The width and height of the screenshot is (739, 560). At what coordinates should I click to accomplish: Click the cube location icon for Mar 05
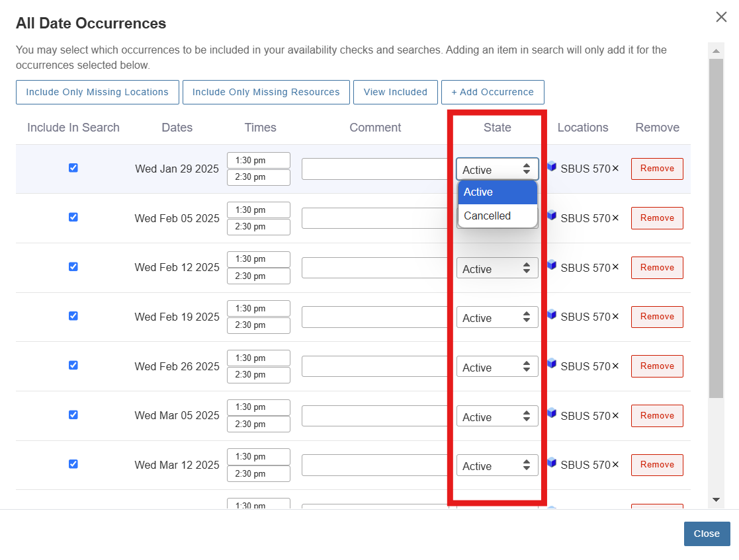[x=552, y=413]
